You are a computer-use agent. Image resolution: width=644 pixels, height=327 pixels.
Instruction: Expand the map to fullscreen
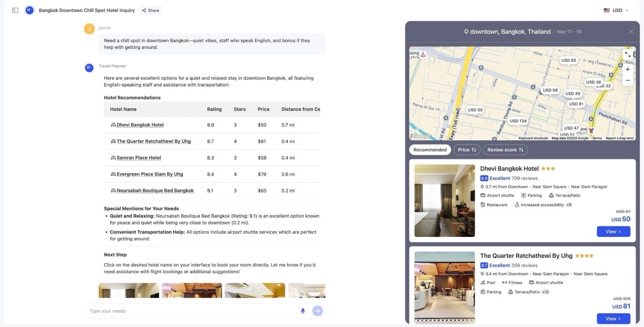pyautogui.click(x=627, y=54)
